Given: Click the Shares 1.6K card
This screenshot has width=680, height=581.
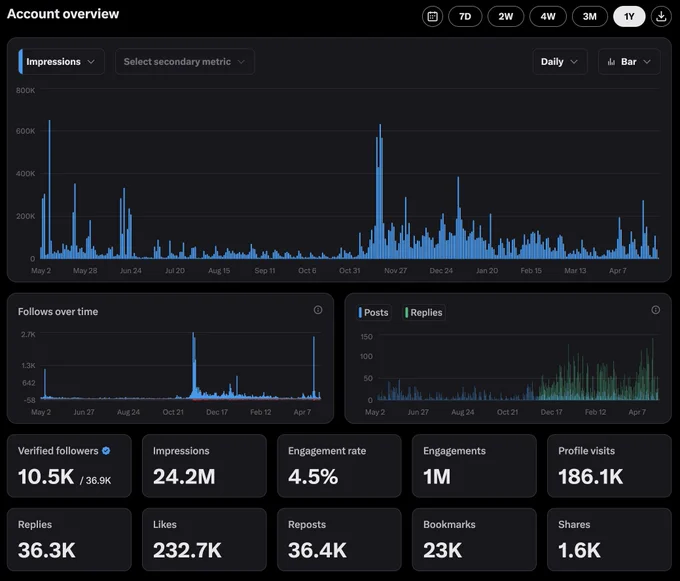Looking at the screenshot, I should point(609,539).
